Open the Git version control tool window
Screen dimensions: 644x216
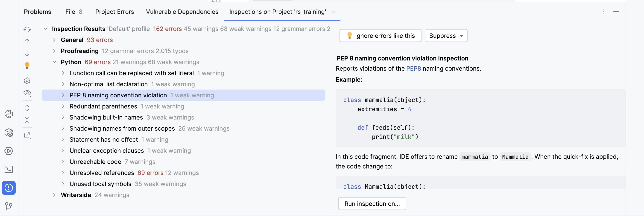click(x=9, y=206)
